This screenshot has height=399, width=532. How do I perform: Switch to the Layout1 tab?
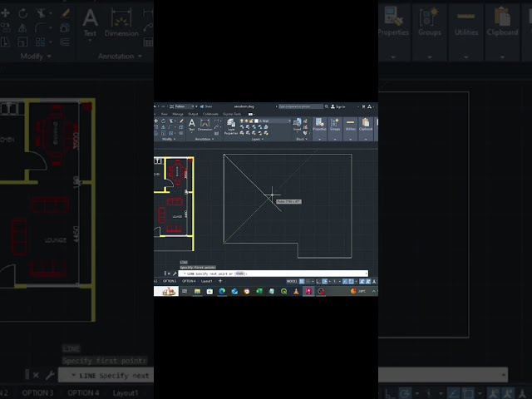click(x=207, y=281)
